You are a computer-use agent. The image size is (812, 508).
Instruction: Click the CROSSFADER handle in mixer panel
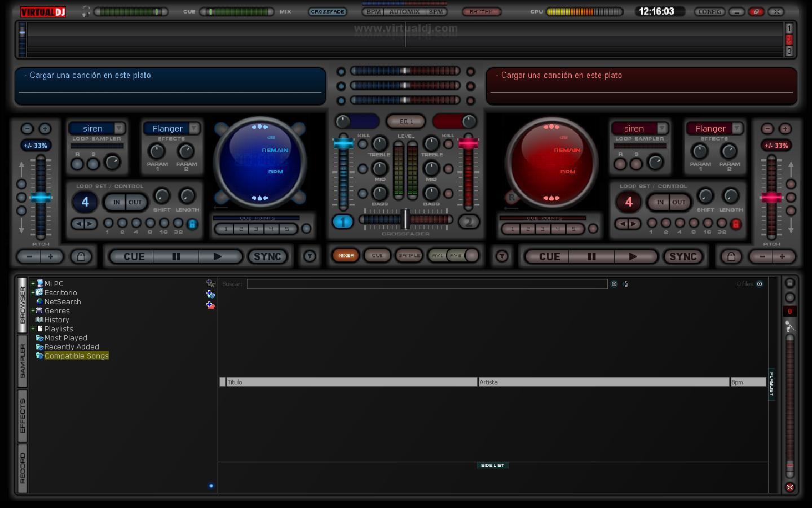pyautogui.click(x=405, y=219)
